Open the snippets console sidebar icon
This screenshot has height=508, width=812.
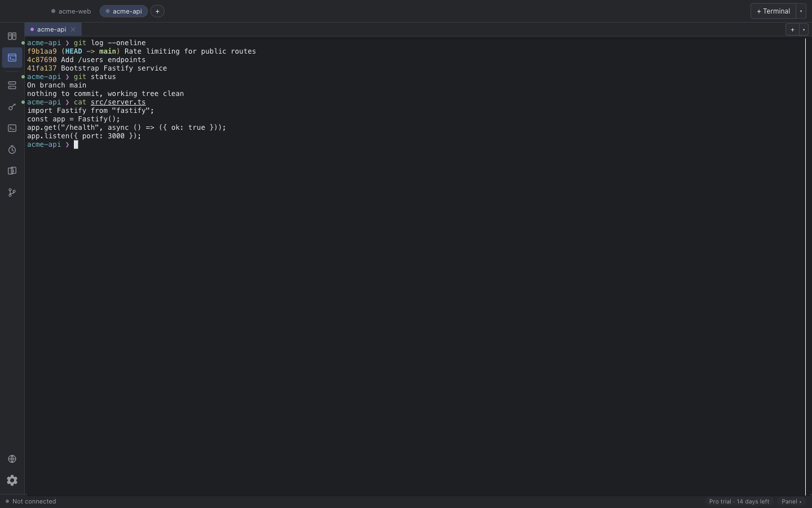tap(12, 128)
